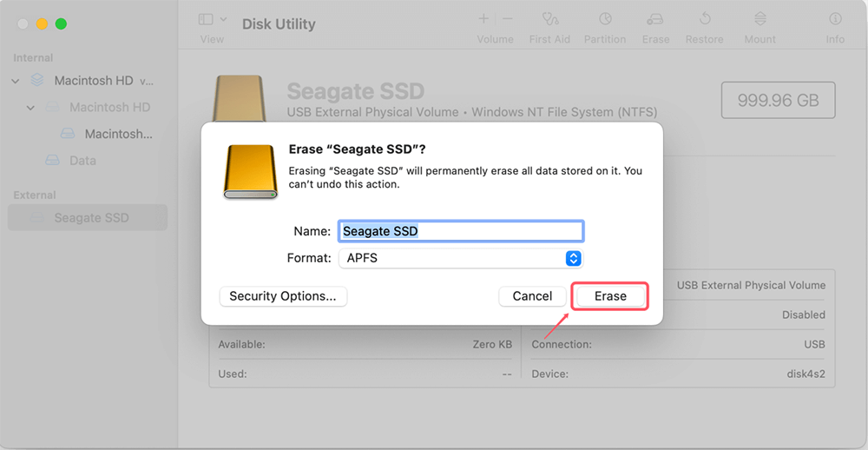Click the remove volume minus icon
868x450 pixels.
pos(508,19)
